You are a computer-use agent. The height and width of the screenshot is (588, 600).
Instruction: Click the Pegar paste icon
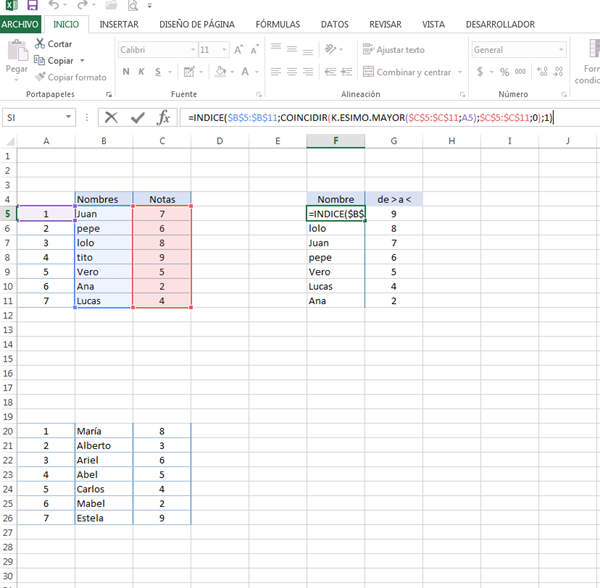(17, 53)
